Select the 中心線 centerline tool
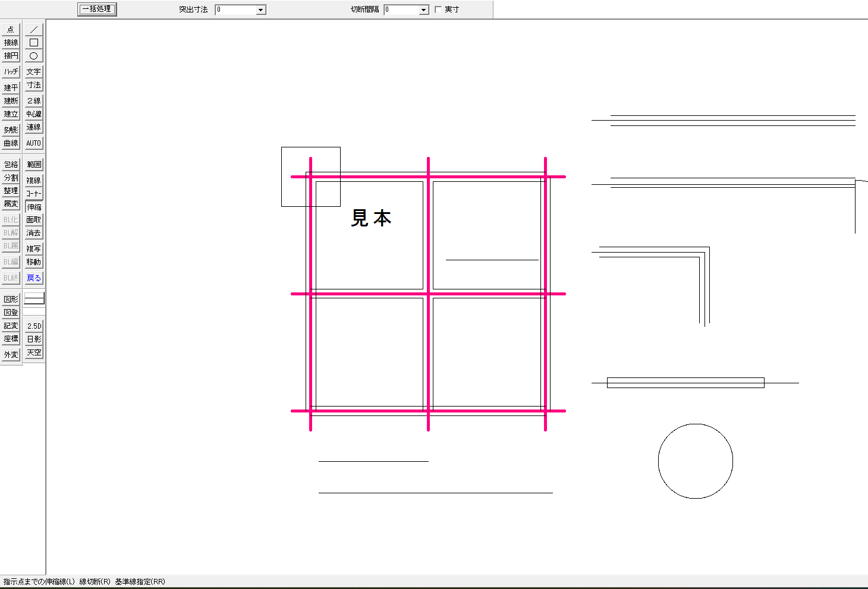The height and width of the screenshot is (589, 868). coord(34,114)
